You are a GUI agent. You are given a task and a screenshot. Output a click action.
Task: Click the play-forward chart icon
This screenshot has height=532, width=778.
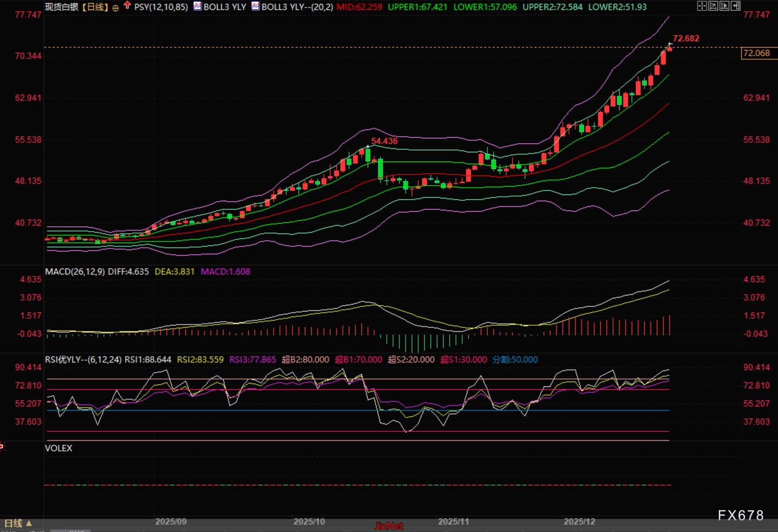(x=724, y=6)
